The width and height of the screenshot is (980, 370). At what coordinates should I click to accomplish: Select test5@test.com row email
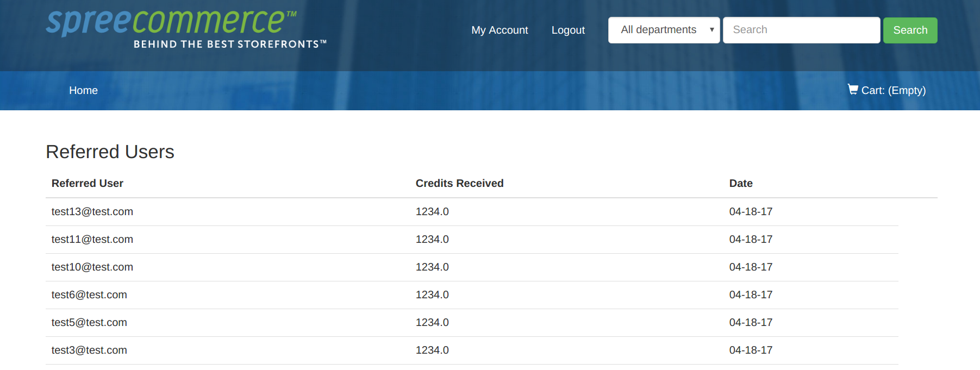[x=89, y=323]
